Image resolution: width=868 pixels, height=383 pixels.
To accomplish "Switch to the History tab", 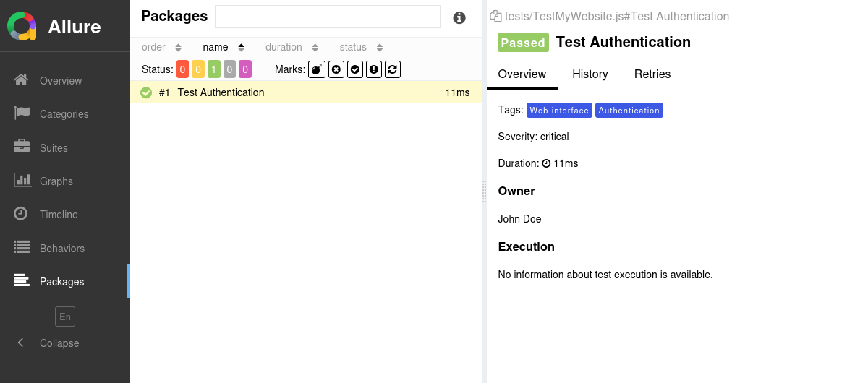I will [x=590, y=74].
